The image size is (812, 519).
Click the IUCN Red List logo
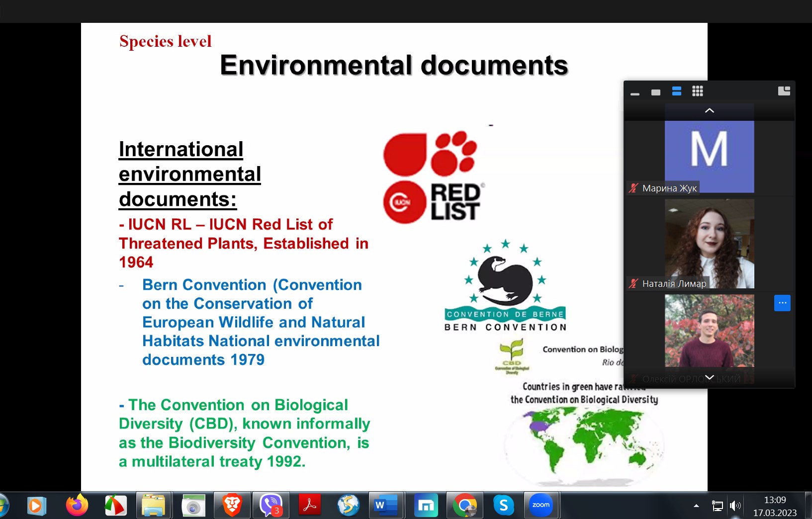pyautogui.click(x=434, y=176)
